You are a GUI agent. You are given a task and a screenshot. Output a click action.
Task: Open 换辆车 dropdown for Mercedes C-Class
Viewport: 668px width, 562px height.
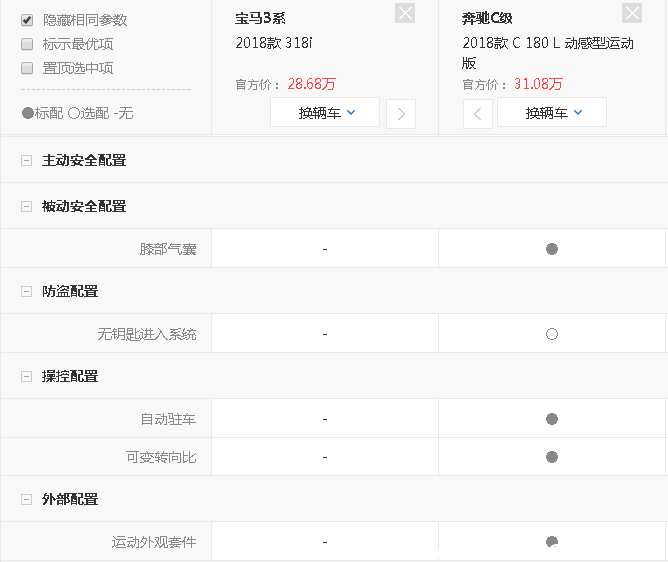click(552, 113)
